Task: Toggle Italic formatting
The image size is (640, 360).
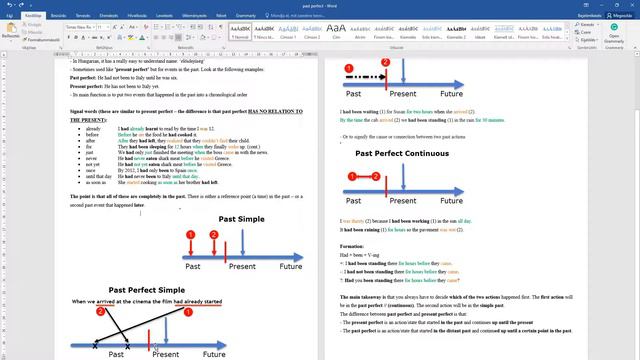Action: click(x=76, y=38)
